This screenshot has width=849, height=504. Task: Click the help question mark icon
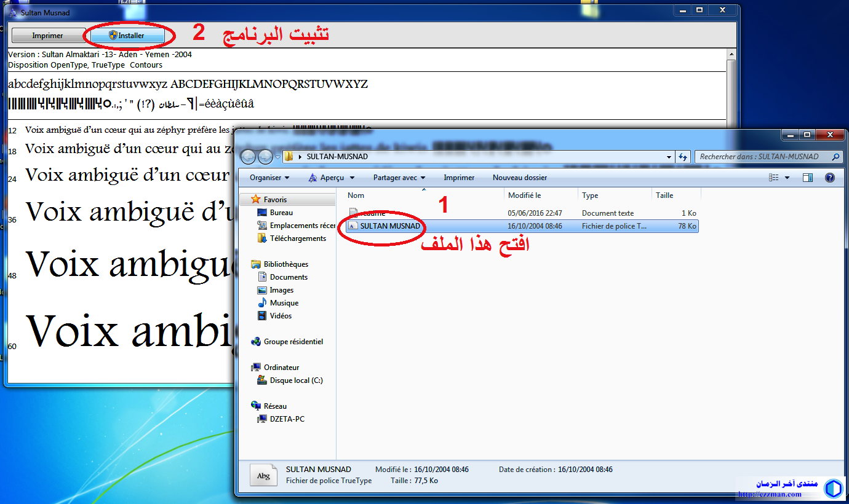pos(829,178)
